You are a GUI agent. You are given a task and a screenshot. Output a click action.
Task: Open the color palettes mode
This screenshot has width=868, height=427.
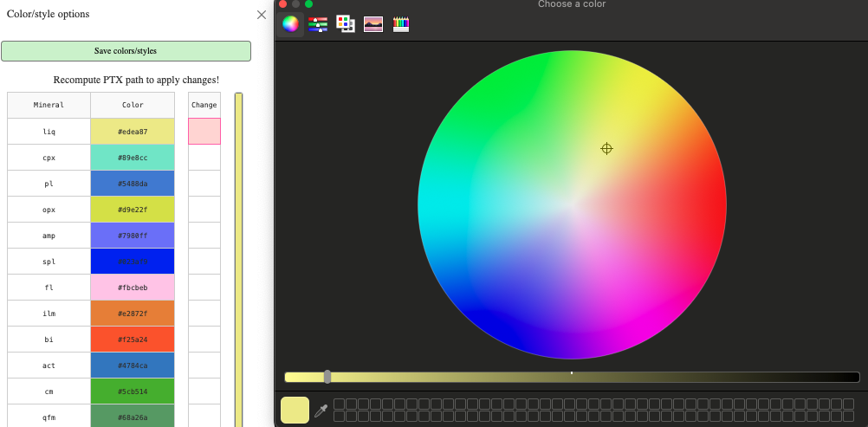coord(346,24)
